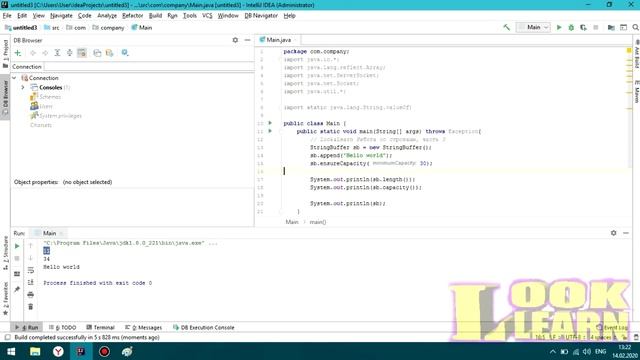Open the VCS menu
The width and height of the screenshot is (640, 360).
click(207, 16)
